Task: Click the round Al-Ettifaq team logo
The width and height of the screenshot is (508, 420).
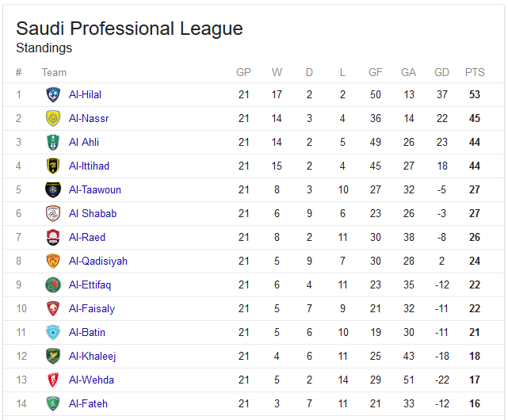Action: pyautogui.click(x=53, y=284)
